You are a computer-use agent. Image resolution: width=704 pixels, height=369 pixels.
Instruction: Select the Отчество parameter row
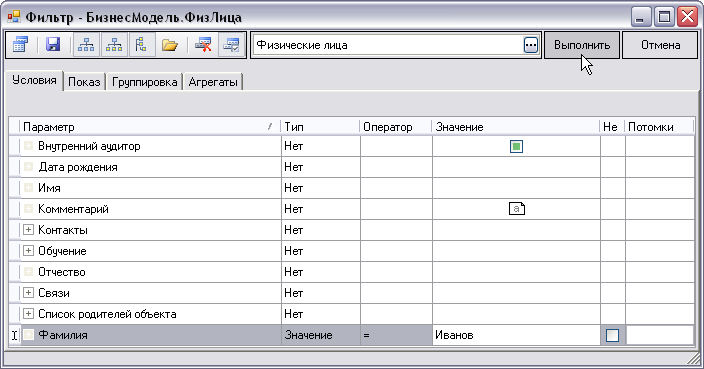pos(151,272)
